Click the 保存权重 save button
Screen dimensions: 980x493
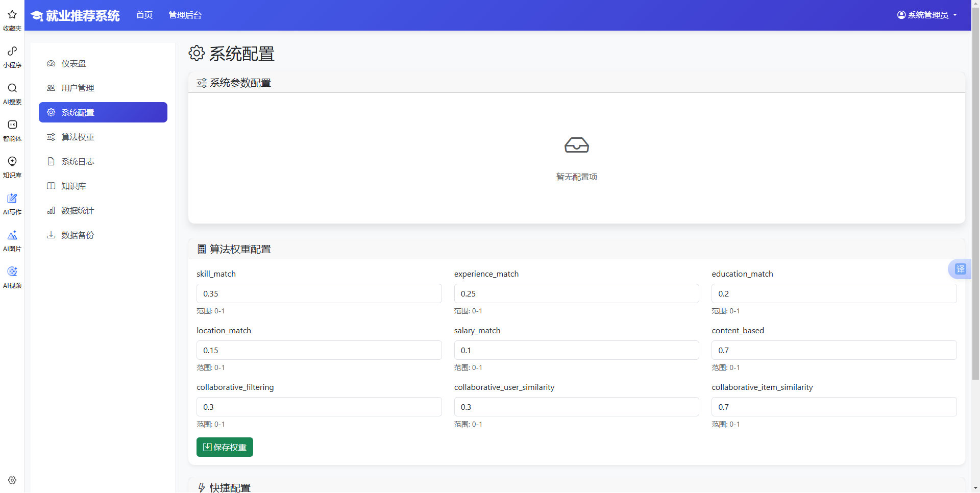pyautogui.click(x=225, y=447)
